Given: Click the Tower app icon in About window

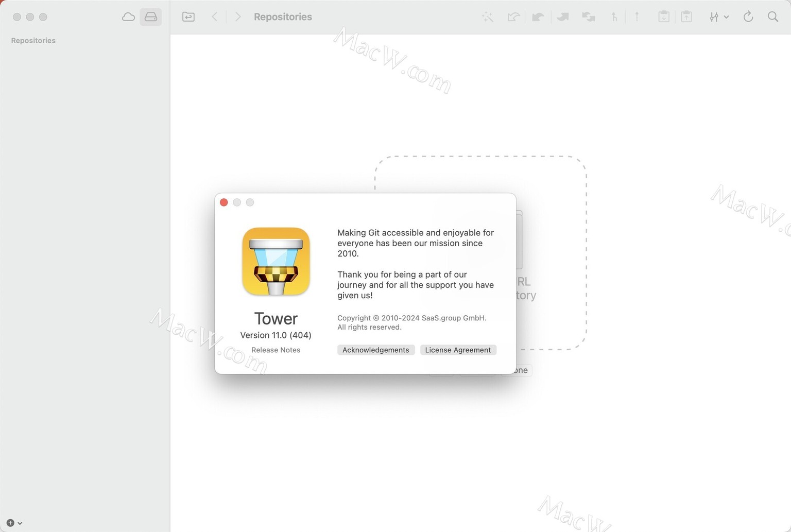Looking at the screenshot, I should click(x=276, y=262).
